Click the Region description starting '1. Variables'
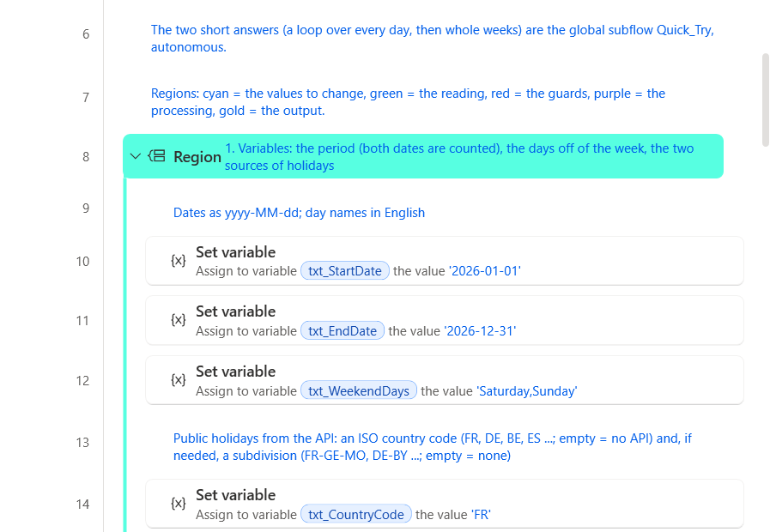770x532 pixels. pyautogui.click(x=459, y=156)
